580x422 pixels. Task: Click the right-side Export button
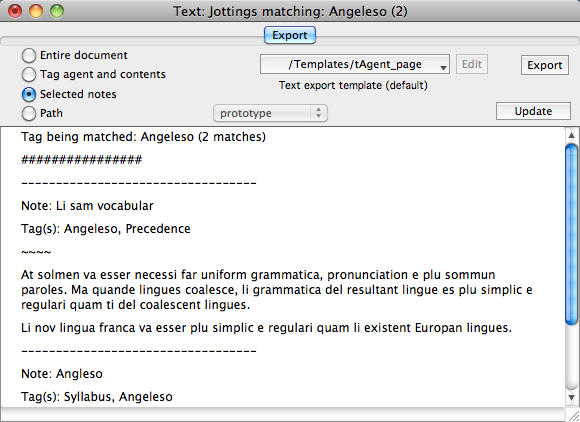[x=544, y=65]
